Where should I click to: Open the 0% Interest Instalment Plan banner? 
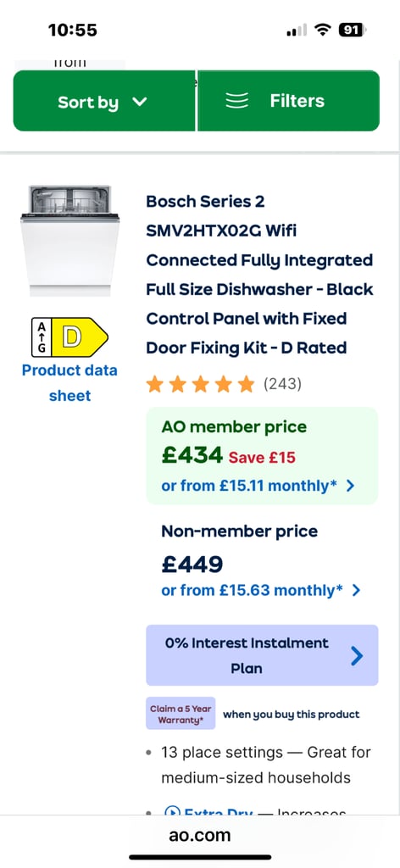(262, 655)
